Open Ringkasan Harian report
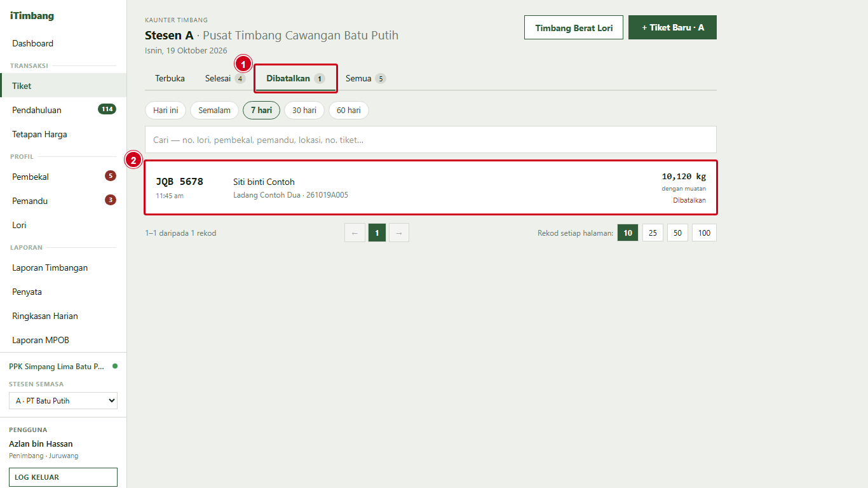Viewport: 868px width, 488px height. (64, 316)
